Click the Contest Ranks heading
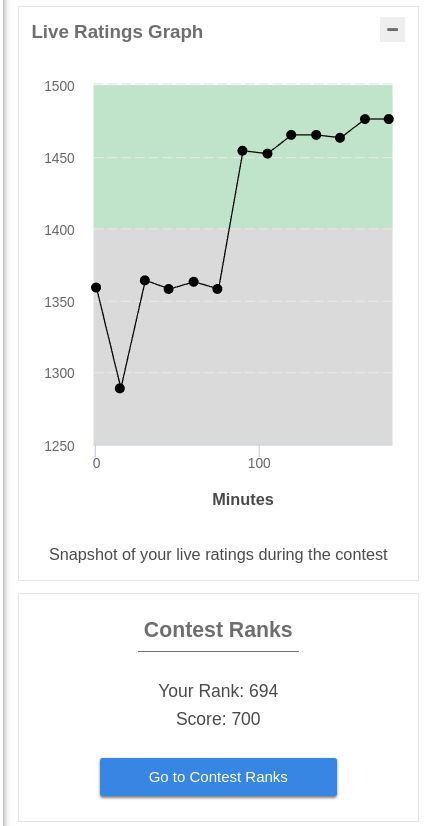This screenshot has width=431, height=826. coord(218,630)
